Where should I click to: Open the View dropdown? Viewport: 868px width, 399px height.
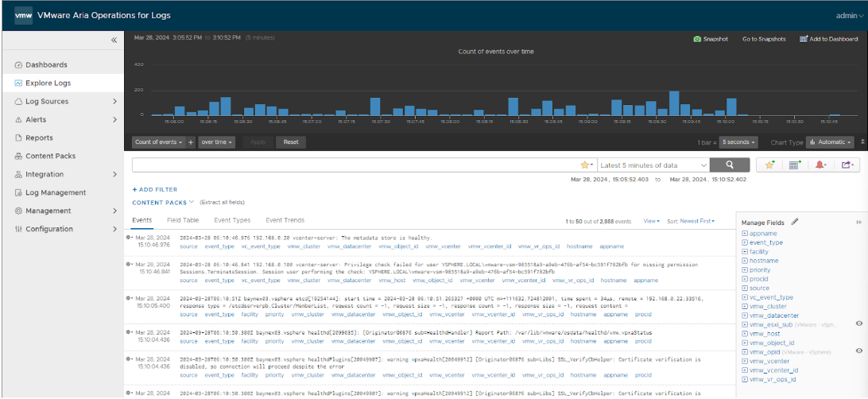click(652, 222)
